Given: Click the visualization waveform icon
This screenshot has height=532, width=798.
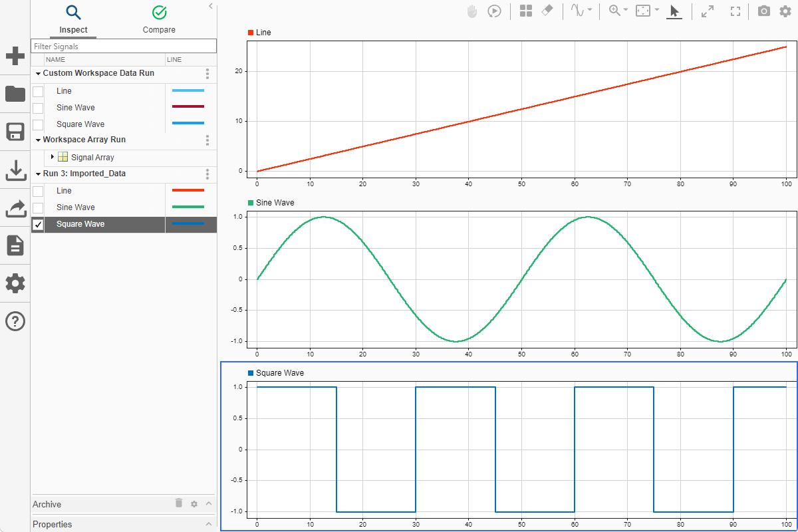Looking at the screenshot, I should (577, 11).
